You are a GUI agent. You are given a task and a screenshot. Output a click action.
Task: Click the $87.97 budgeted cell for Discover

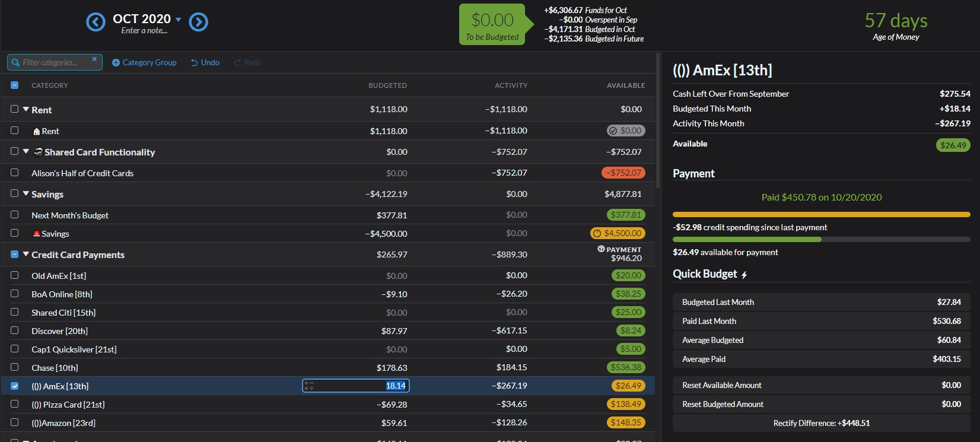click(394, 331)
